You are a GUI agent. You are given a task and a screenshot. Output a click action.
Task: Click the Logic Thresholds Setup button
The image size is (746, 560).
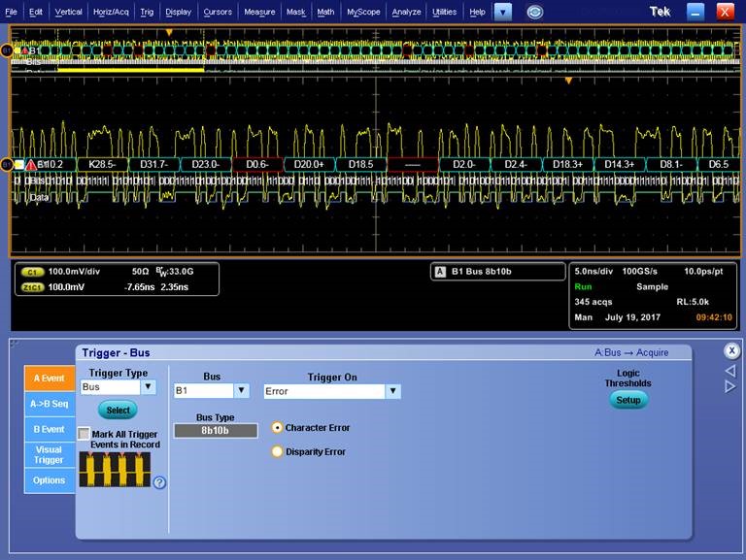coord(628,400)
